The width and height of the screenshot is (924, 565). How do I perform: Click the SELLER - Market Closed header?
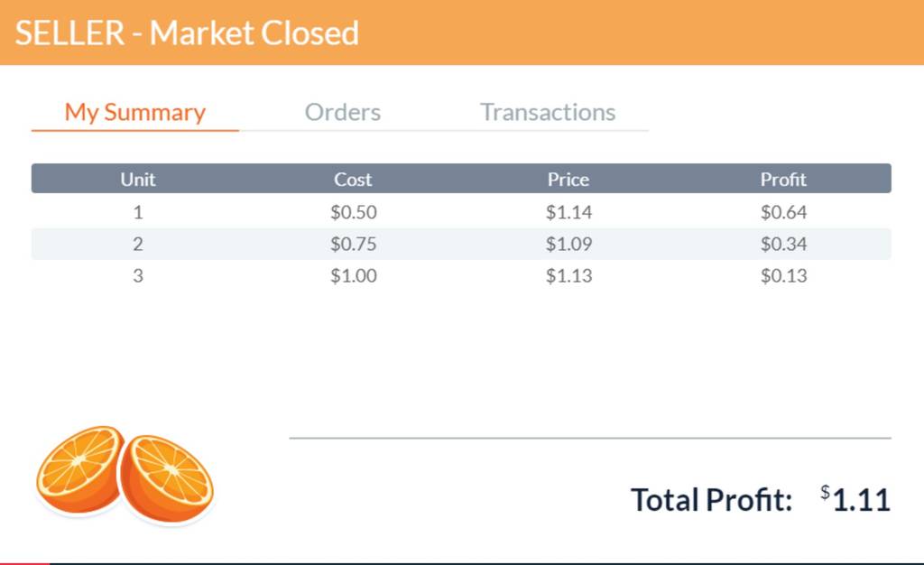pos(187,33)
